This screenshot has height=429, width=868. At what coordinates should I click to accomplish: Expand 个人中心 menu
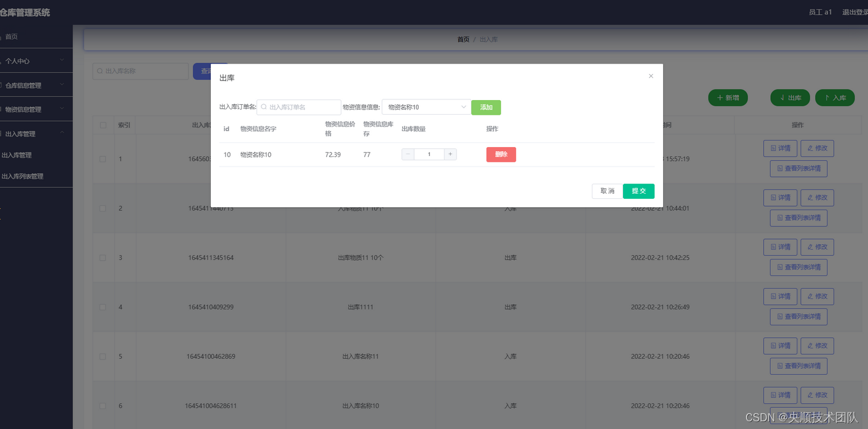pos(36,61)
